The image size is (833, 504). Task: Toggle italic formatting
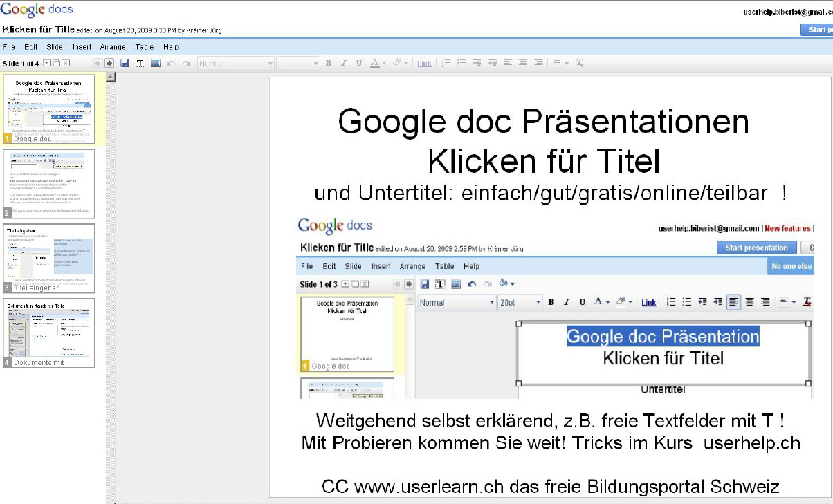344,63
